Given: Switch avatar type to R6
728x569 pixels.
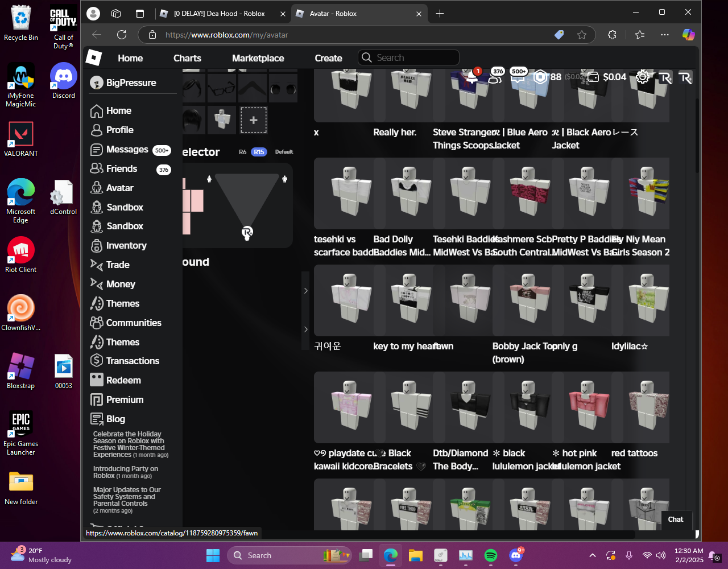Looking at the screenshot, I should point(242,152).
